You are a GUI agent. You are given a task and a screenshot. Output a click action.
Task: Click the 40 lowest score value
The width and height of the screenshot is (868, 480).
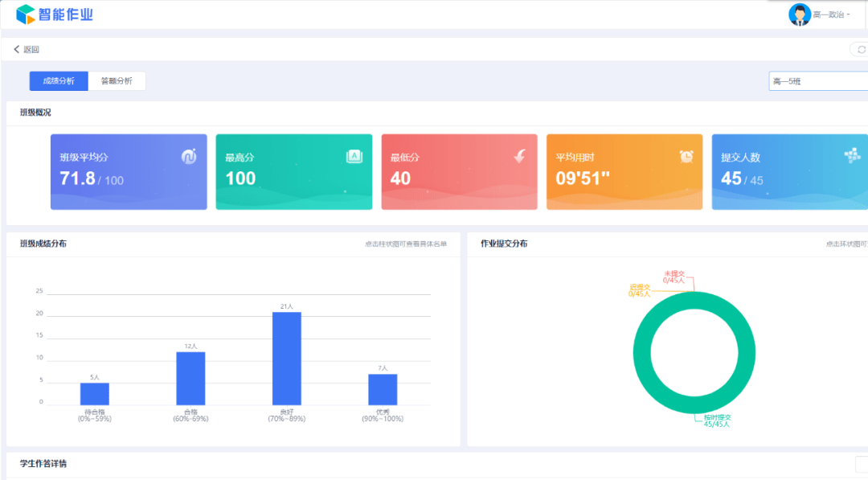400,178
